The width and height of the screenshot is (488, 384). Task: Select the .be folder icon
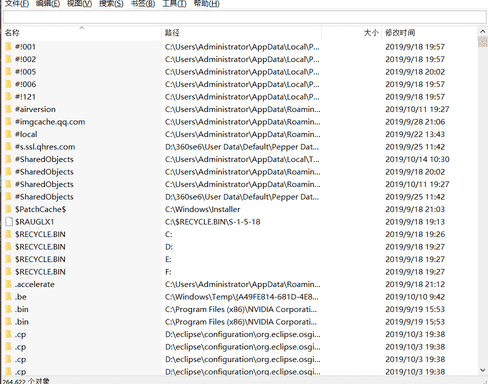(x=9, y=297)
